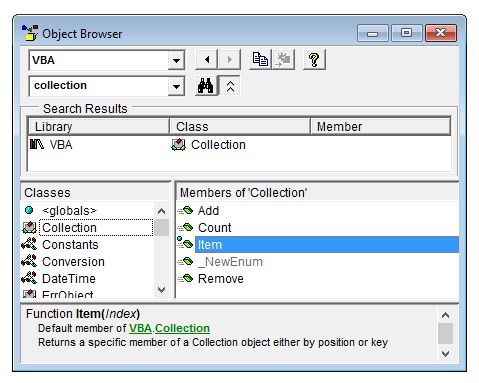Select the _NewEnum member
The image size is (479, 383).
click(x=230, y=262)
